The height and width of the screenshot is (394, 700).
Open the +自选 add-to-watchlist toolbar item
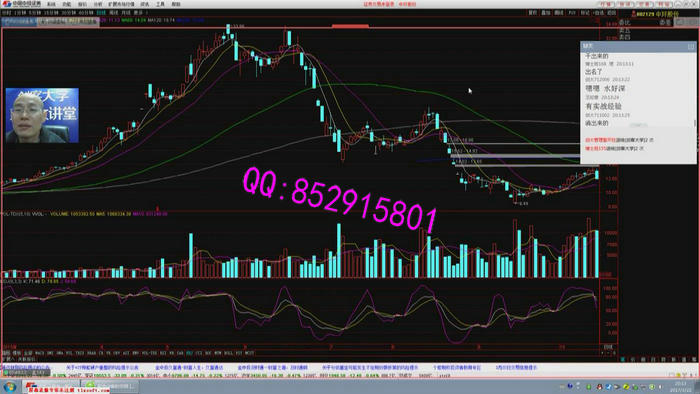click(x=599, y=13)
